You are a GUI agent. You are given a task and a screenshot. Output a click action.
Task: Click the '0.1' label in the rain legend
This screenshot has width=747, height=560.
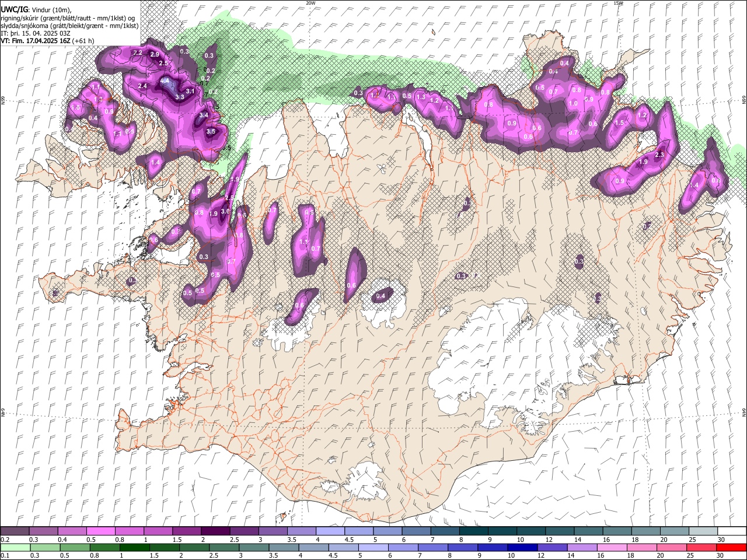(x=5, y=556)
